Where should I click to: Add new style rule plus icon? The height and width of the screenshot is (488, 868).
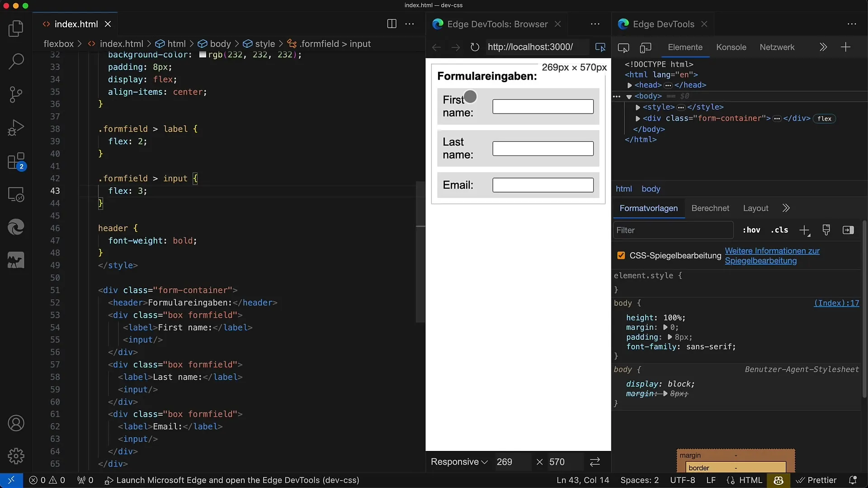pos(805,230)
